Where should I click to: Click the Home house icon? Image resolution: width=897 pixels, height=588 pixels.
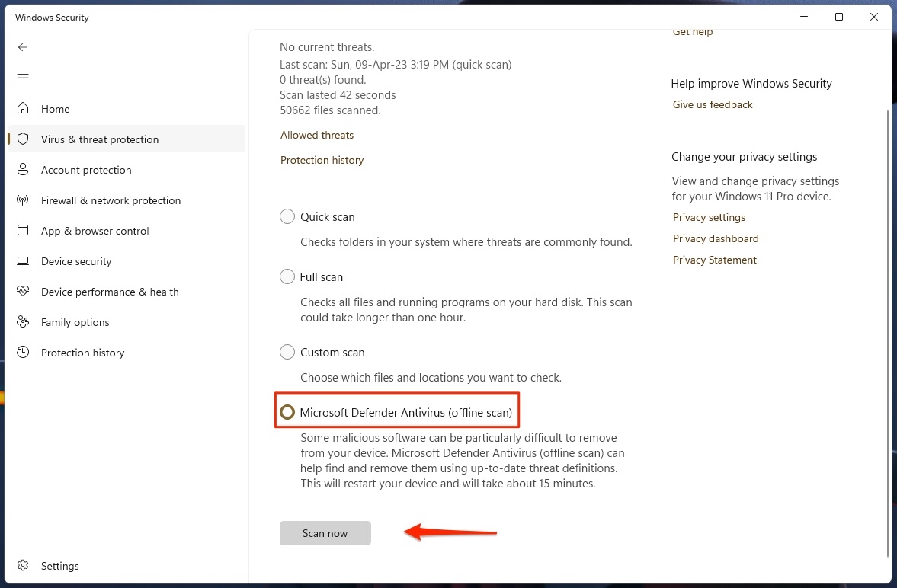tap(23, 108)
